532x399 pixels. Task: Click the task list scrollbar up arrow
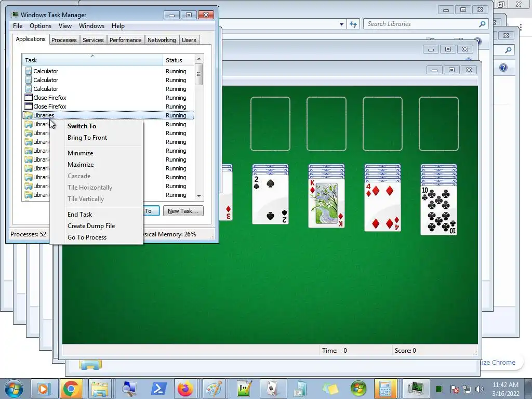click(x=199, y=59)
